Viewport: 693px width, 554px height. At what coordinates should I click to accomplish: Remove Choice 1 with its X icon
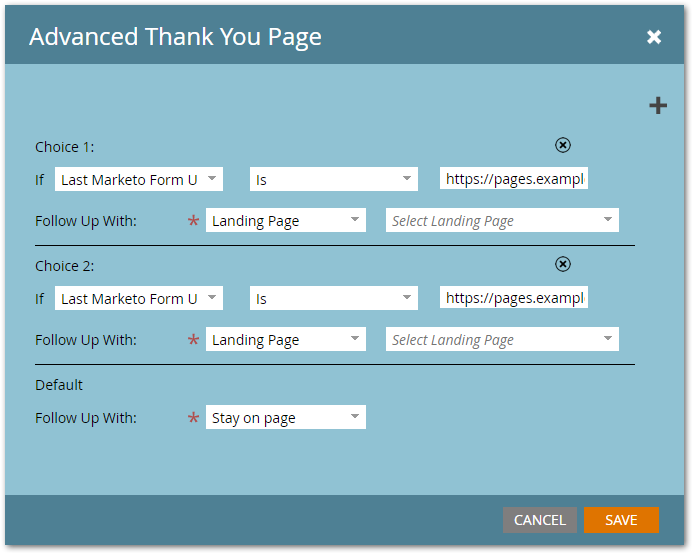click(563, 145)
